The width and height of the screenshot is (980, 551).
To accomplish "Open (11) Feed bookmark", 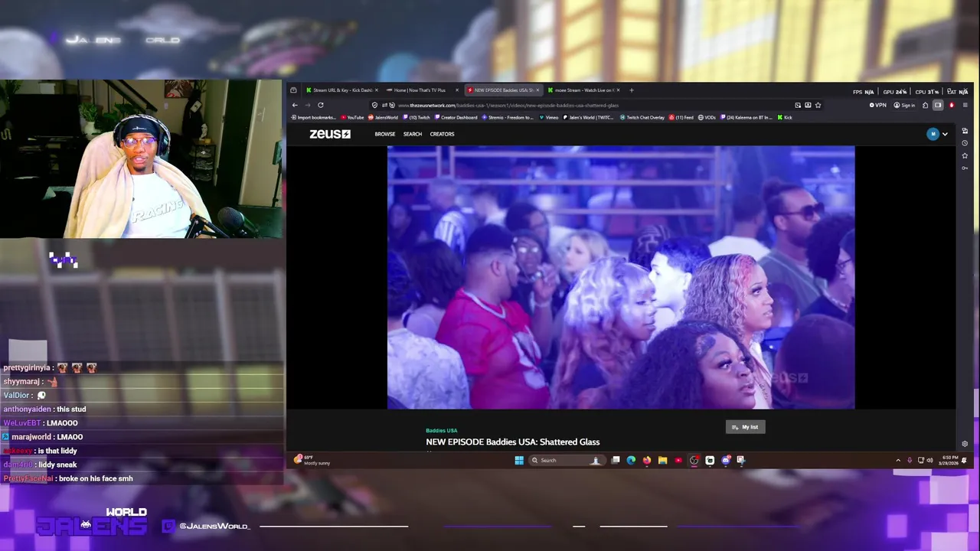I will coord(681,118).
